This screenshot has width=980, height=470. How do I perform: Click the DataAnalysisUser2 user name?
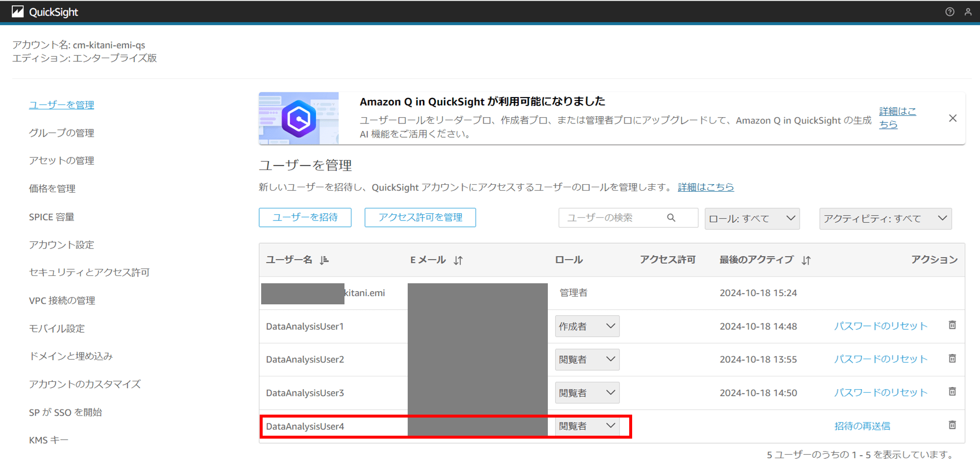305,360
